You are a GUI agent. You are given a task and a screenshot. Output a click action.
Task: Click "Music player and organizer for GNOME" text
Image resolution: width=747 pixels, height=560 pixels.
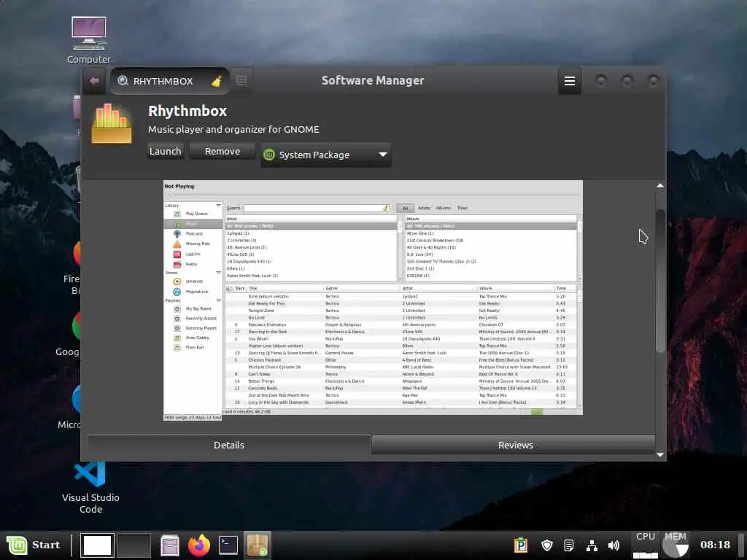(233, 130)
